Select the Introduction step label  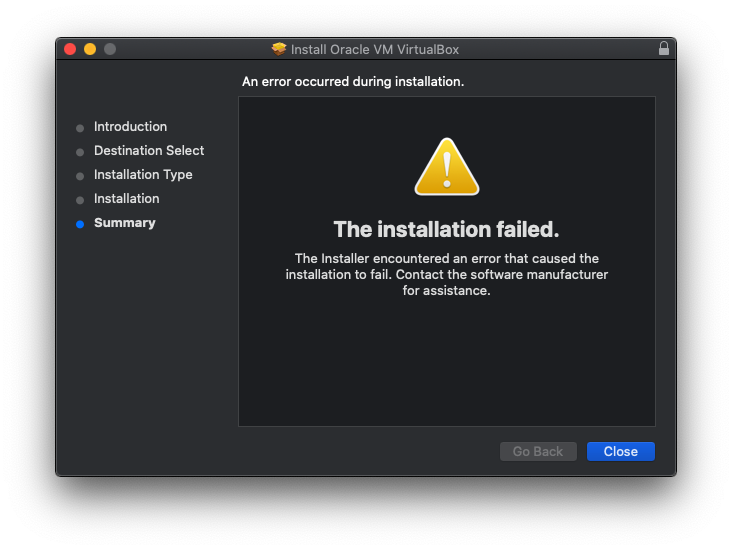(x=130, y=127)
